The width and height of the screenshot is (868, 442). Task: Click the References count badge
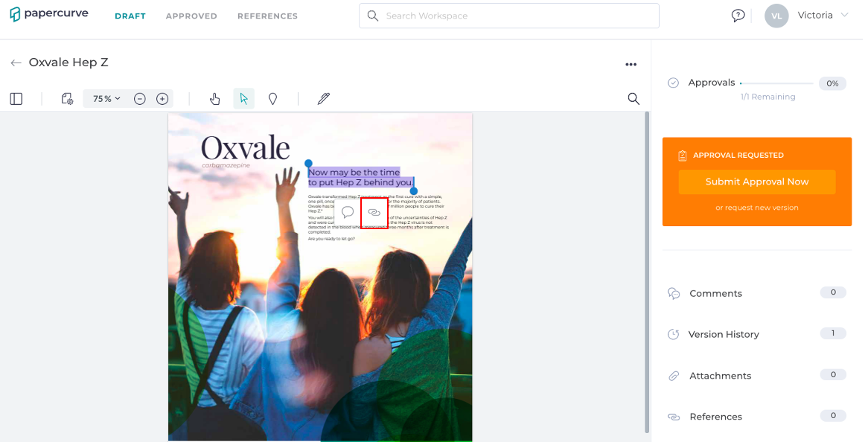pos(833,415)
